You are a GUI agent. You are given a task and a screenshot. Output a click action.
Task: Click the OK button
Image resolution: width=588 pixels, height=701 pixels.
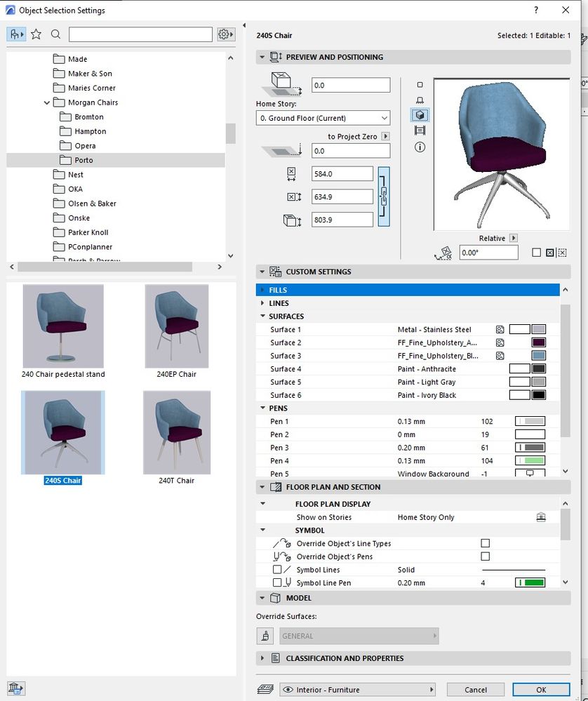pos(541,689)
